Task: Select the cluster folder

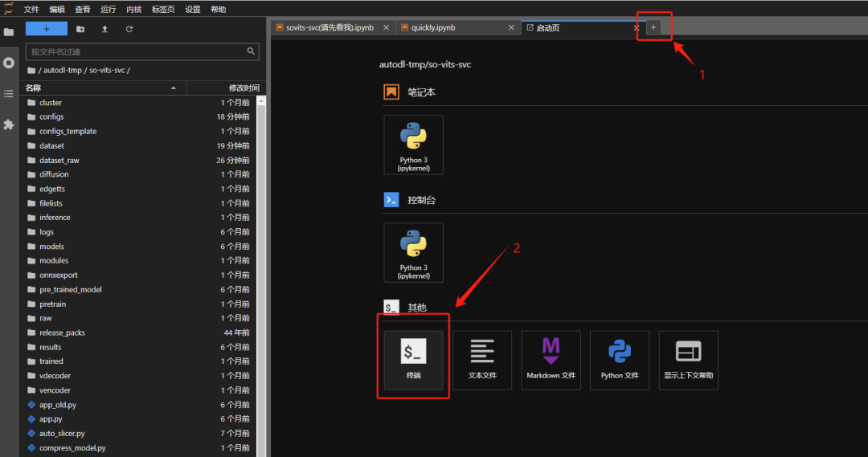Action: [x=138, y=102]
